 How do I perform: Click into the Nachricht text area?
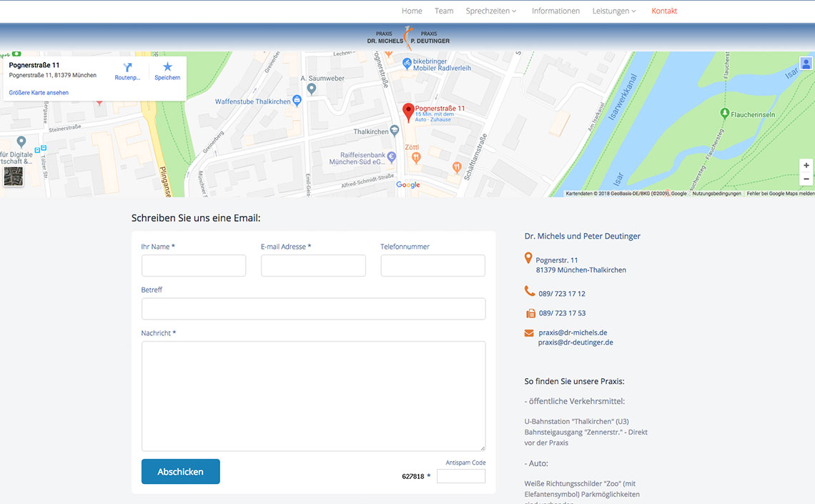313,395
